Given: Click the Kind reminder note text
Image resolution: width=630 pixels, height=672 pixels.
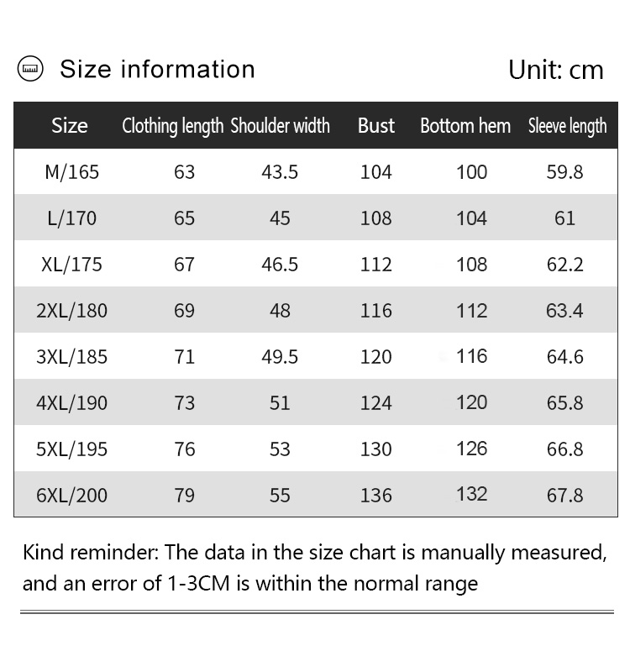Looking at the screenshot, I should 314,568.
